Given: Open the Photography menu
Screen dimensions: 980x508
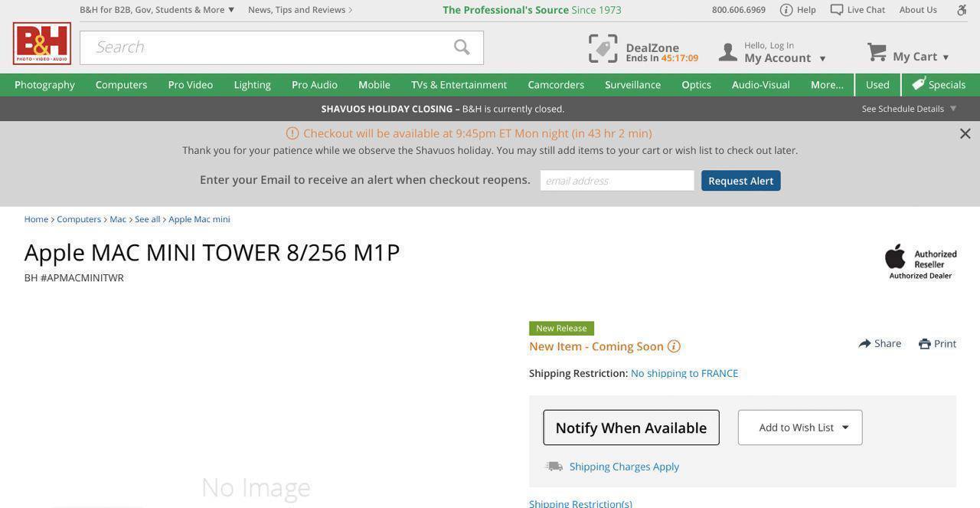Looking at the screenshot, I should coord(44,84).
